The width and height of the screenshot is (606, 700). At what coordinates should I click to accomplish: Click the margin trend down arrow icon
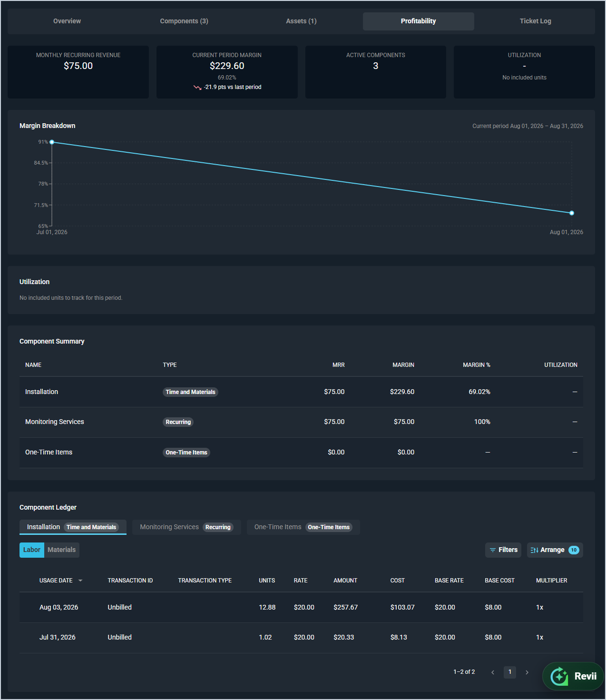(197, 88)
